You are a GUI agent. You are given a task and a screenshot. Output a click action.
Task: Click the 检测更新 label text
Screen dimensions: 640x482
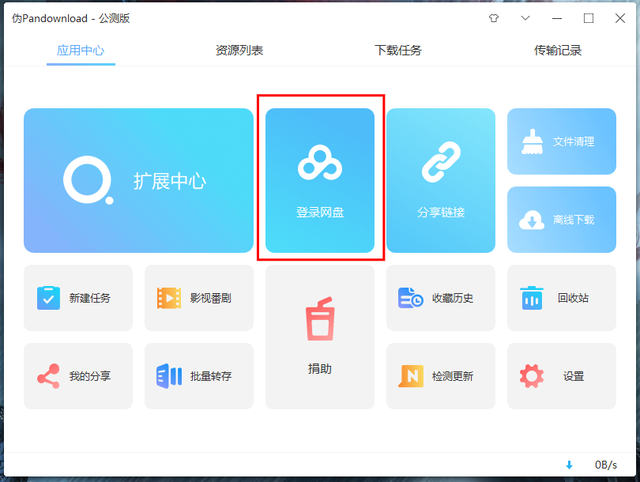pos(453,376)
